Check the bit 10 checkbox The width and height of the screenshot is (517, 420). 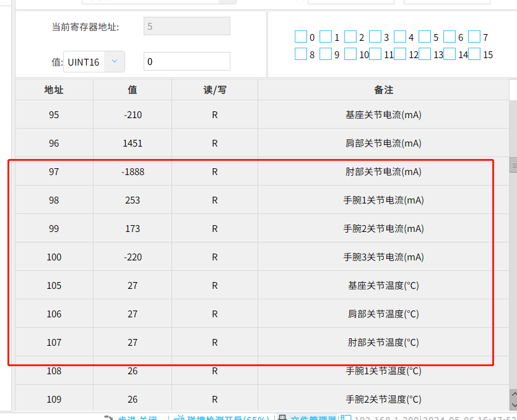point(350,54)
